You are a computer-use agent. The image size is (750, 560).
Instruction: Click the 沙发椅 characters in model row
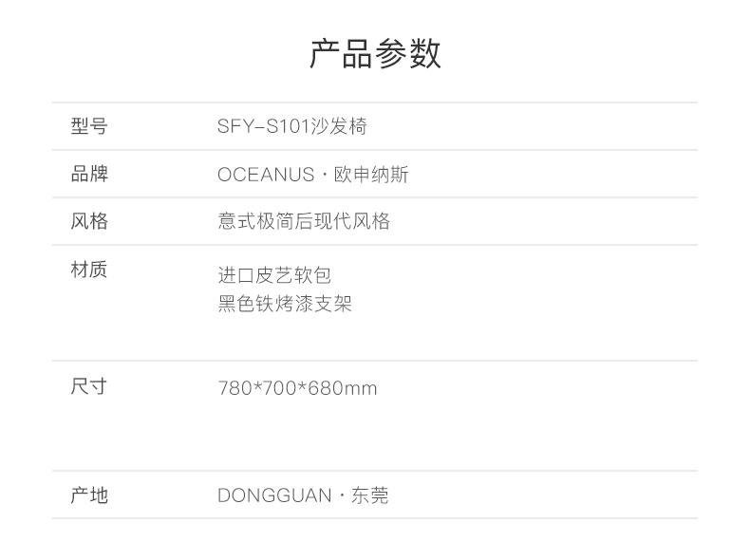pos(339,127)
